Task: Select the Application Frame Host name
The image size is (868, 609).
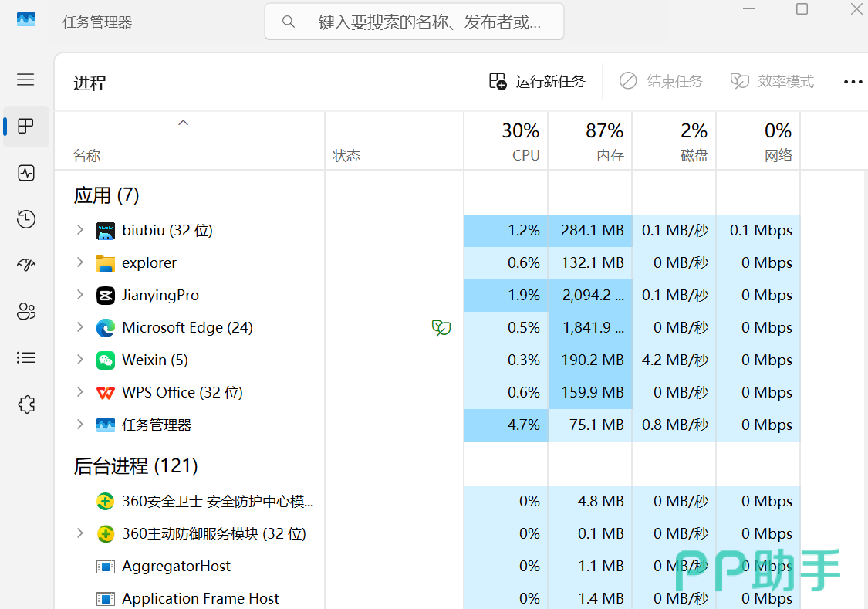Action: coord(201,598)
